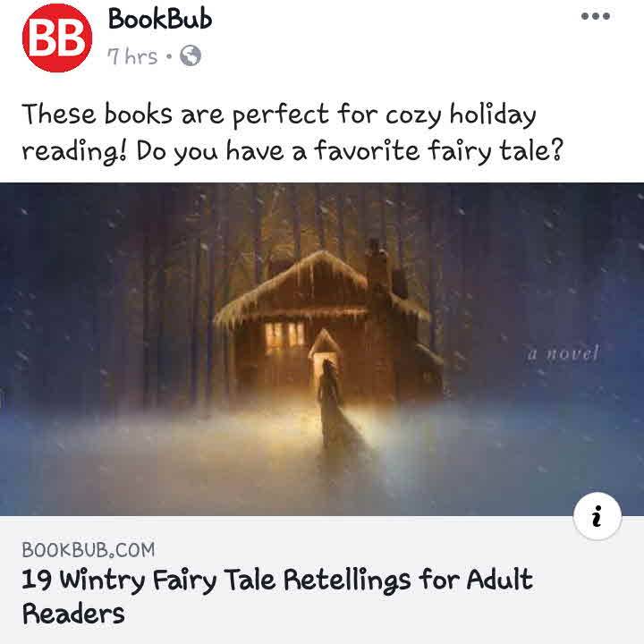Click the gray link preview footer area
The image size is (644, 644).
322,580
